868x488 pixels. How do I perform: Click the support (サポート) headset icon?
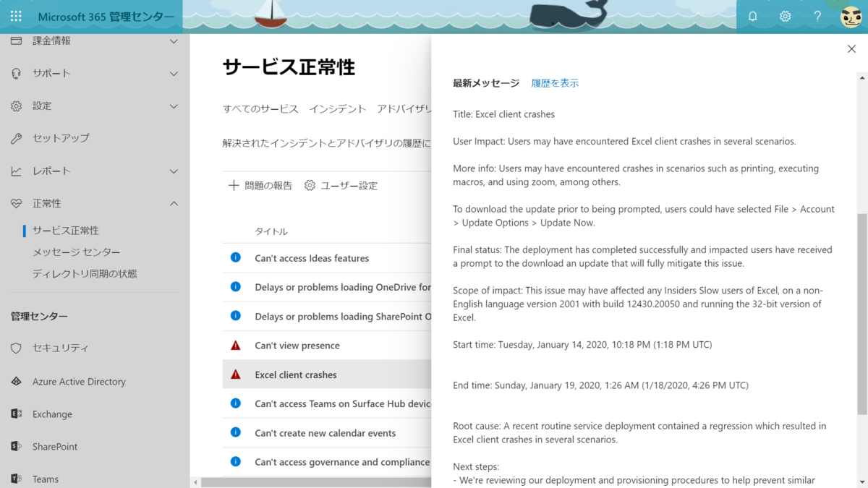click(16, 73)
